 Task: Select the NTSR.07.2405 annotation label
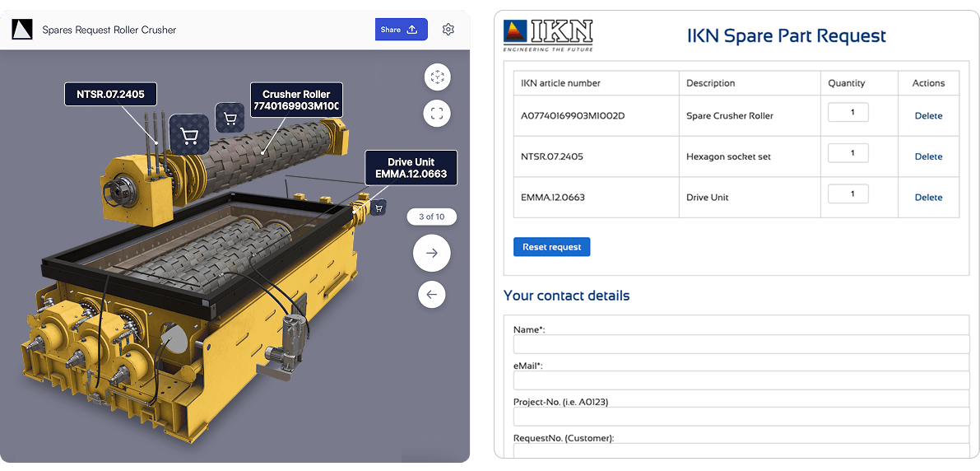pos(110,95)
